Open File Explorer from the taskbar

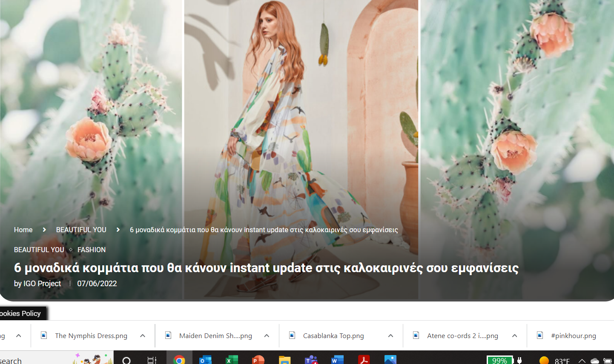click(x=284, y=360)
